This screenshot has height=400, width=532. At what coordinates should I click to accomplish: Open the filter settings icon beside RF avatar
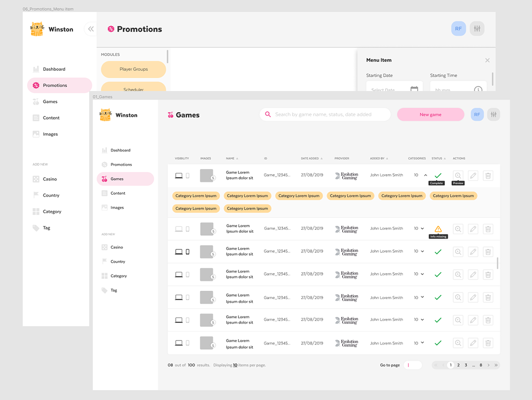[494, 114]
